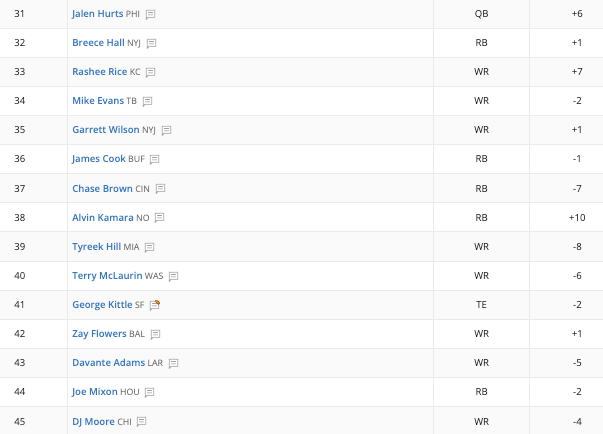Open the Mike Evans player link

pos(98,101)
